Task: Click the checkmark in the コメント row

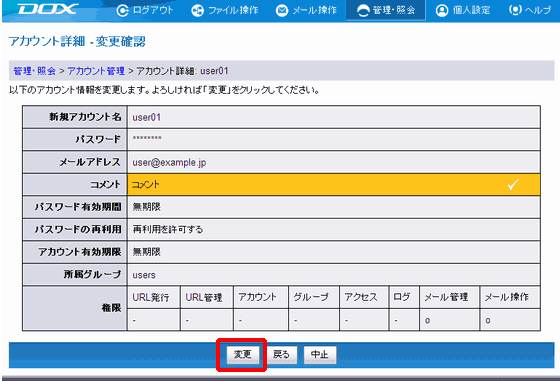Action: [x=514, y=184]
